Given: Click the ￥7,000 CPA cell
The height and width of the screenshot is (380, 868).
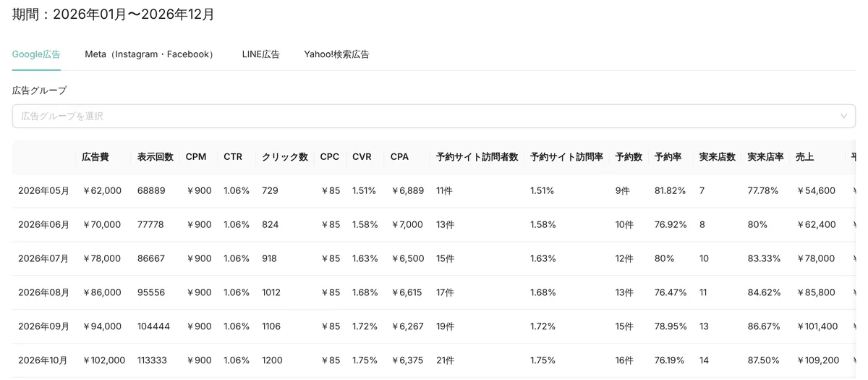Looking at the screenshot, I should click(x=407, y=225).
